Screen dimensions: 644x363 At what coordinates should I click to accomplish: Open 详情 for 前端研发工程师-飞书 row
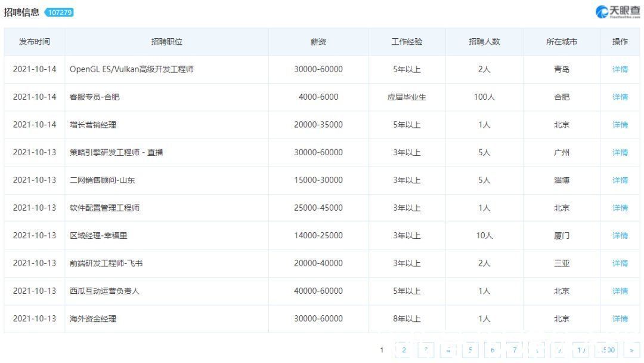click(620, 263)
